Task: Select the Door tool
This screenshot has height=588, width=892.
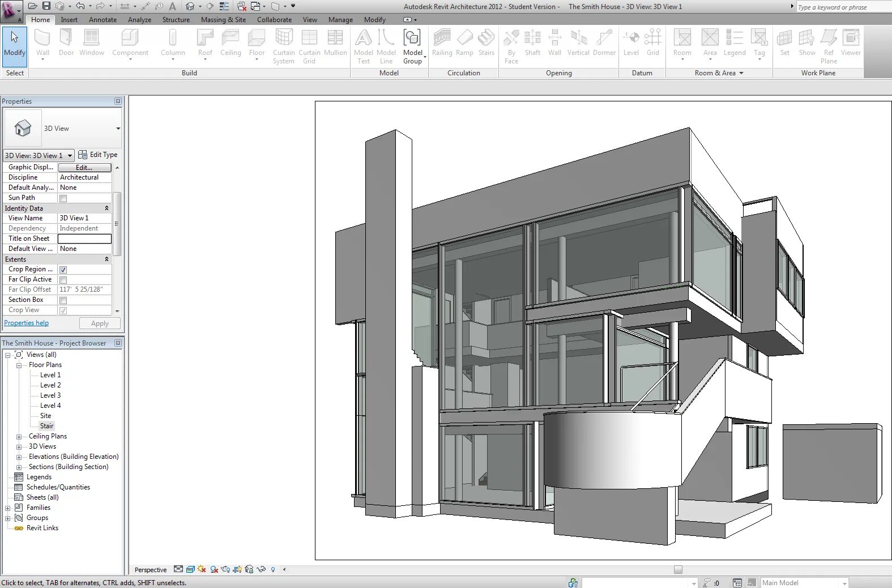Action: (66, 43)
